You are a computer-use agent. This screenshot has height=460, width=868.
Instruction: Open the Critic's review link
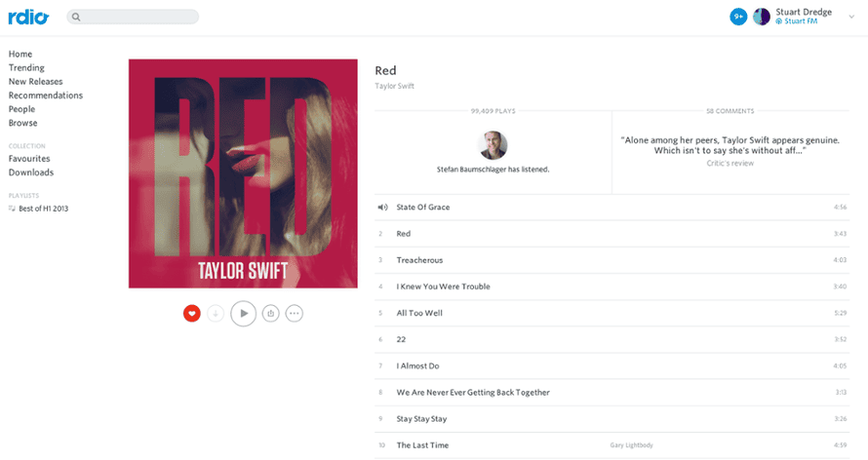pyautogui.click(x=730, y=163)
